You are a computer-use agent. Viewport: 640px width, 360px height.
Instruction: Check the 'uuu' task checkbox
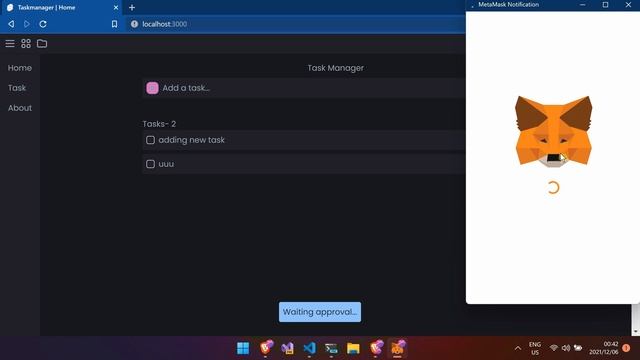[150, 164]
